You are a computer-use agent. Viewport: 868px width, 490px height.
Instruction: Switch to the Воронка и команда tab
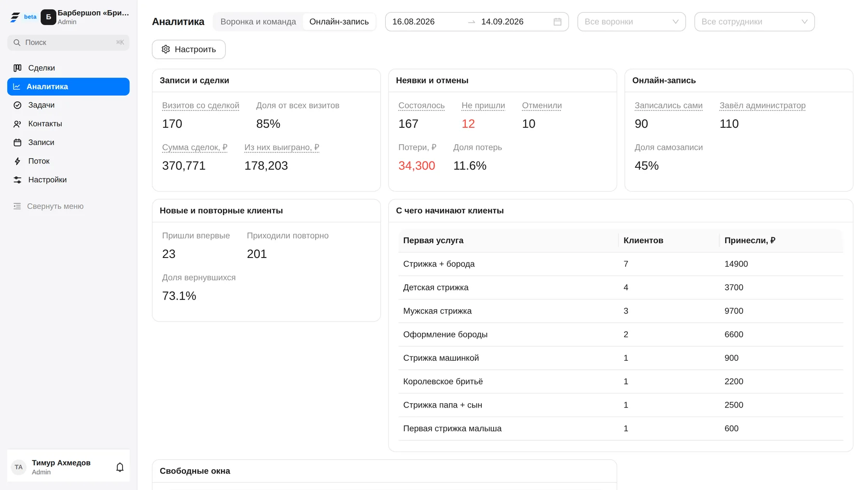[x=258, y=22]
